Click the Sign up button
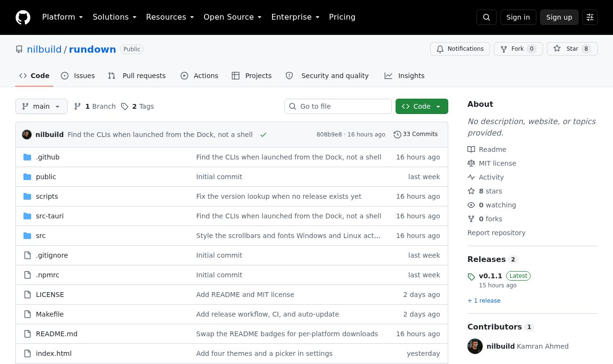Screen dimensions: 613x364 559,17
